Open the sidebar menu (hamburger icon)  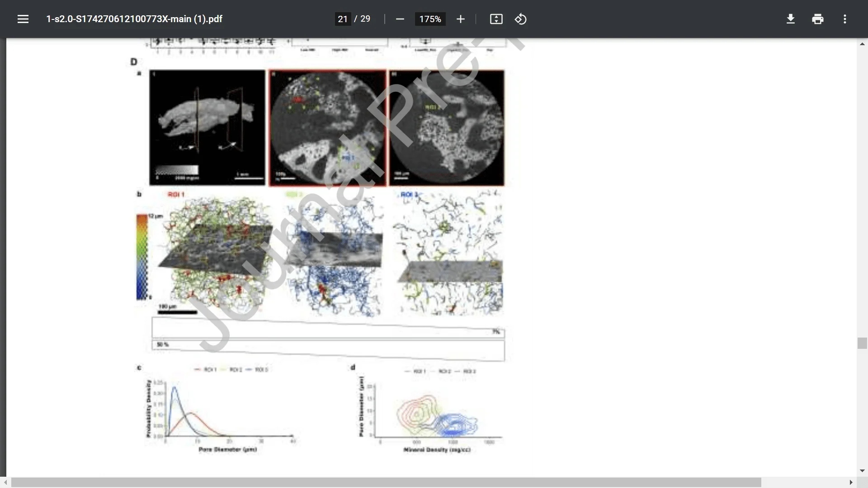pos(23,19)
